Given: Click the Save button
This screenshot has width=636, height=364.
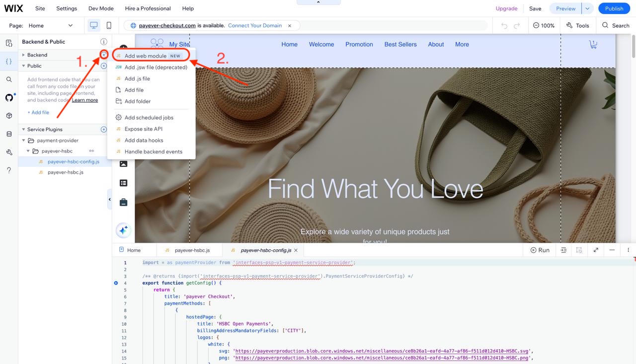Looking at the screenshot, I should [535, 8].
